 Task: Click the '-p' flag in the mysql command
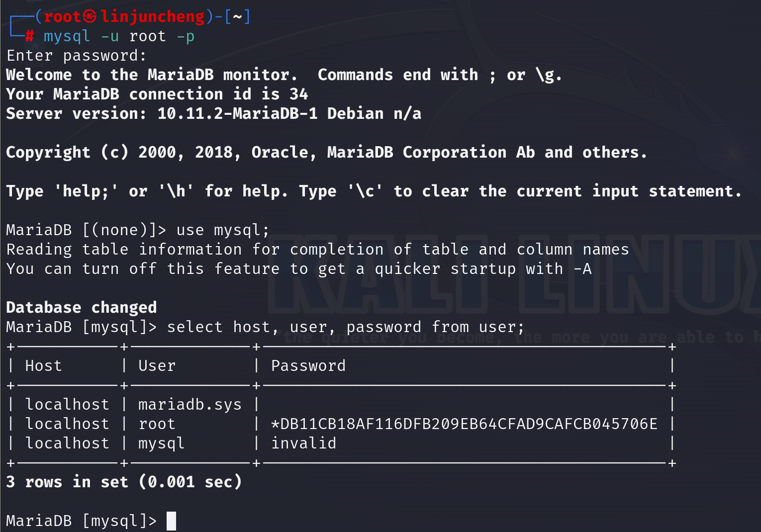click(x=186, y=36)
